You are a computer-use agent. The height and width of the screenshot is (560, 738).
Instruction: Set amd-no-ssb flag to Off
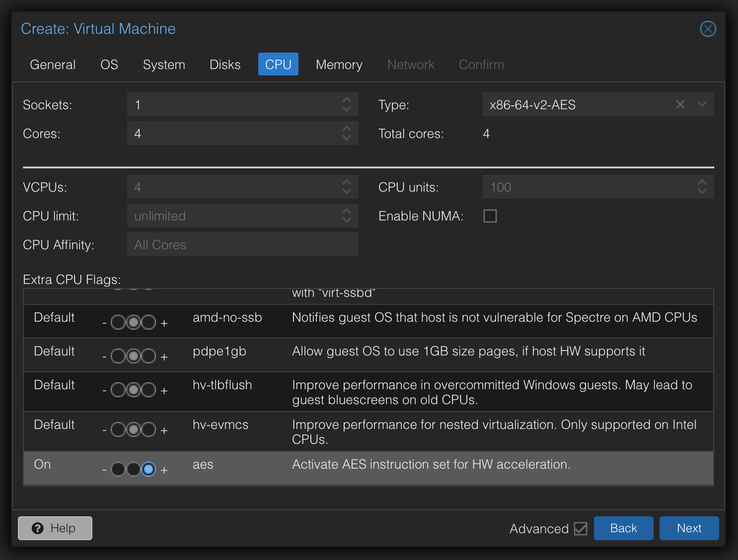click(x=118, y=322)
